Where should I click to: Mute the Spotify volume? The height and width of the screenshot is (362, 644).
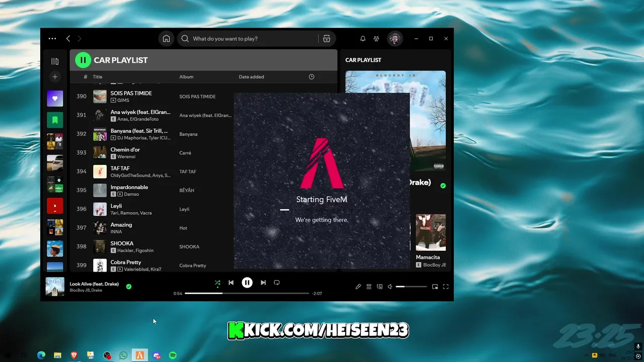pos(390,287)
